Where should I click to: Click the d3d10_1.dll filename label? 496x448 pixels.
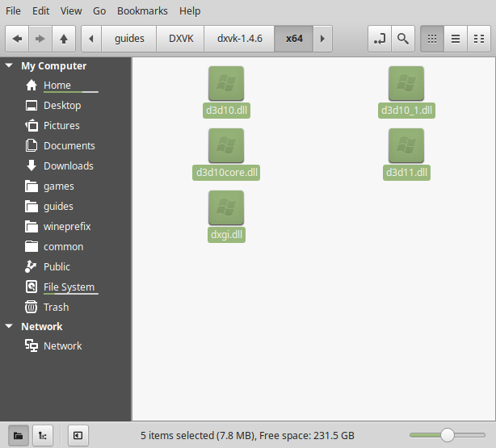[406, 111]
